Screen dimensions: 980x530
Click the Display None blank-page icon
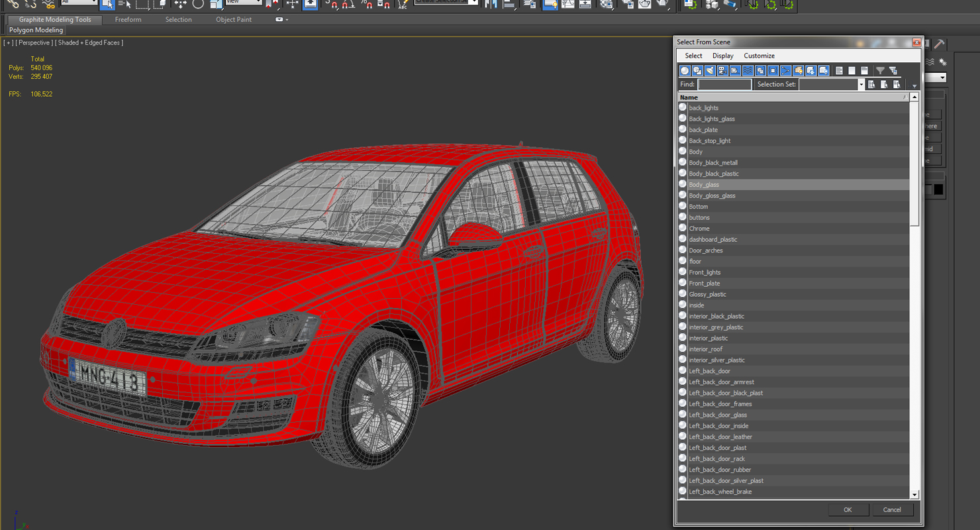pyautogui.click(x=852, y=70)
